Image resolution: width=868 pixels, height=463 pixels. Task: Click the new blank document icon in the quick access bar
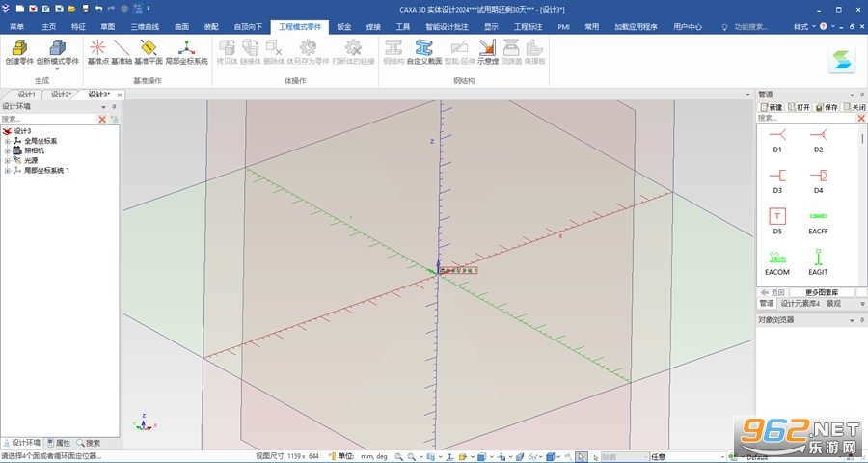(x=20, y=9)
